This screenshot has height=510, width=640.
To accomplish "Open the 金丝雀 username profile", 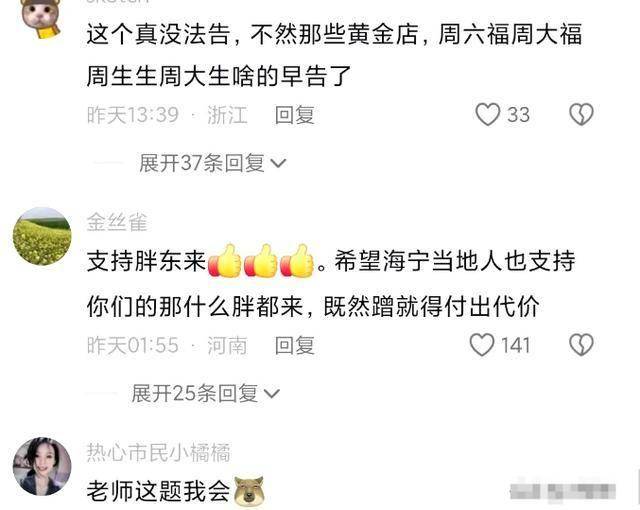I will coord(117,222).
